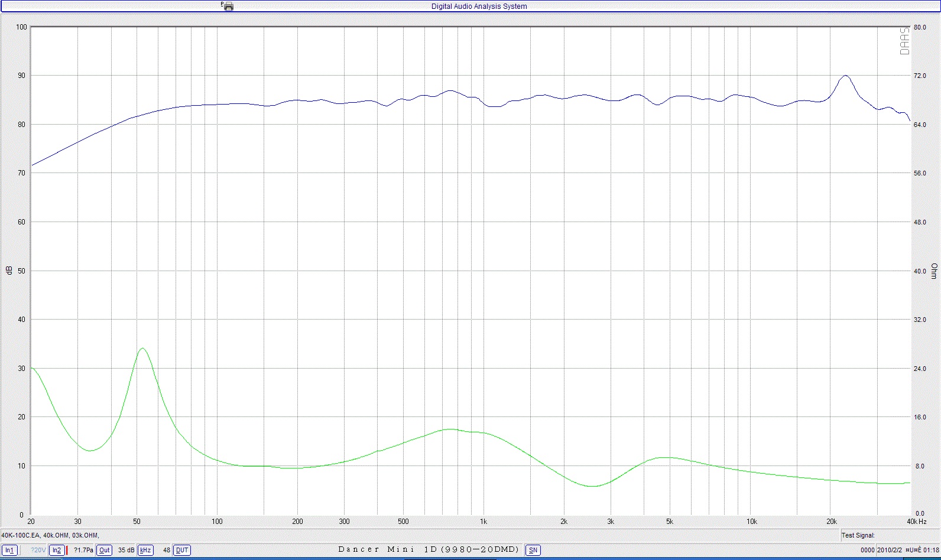The height and width of the screenshot is (560, 941).
Task: Click the red level indicator beside In2
Action: pyautogui.click(x=67, y=550)
